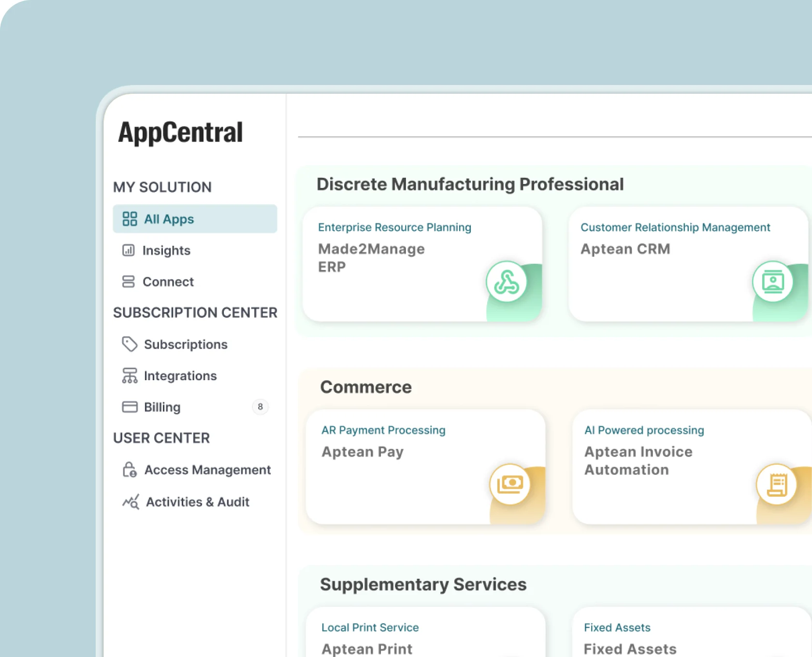
Task: Click the Commerce section heading
Action: click(x=366, y=387)
